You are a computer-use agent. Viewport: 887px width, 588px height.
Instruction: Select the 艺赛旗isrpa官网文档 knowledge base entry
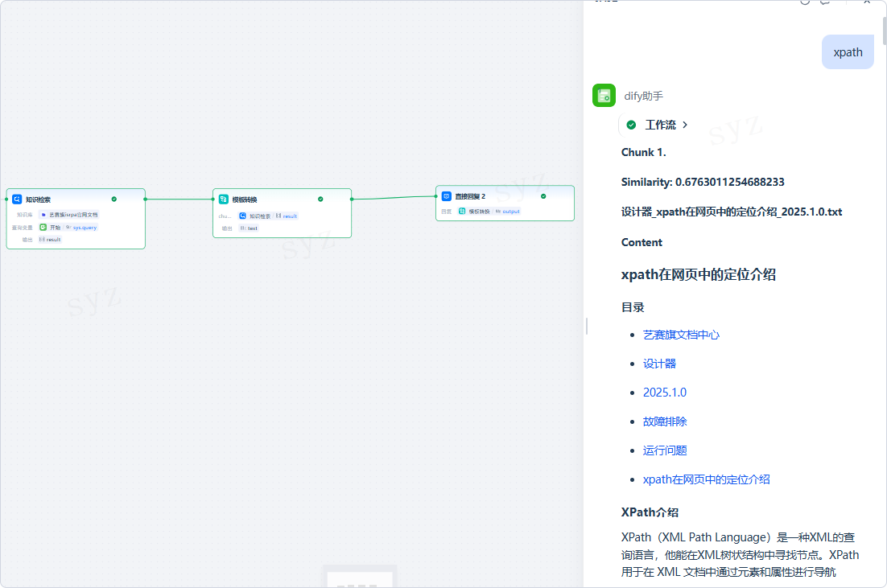pyautogui.click(x=69, y=215)
